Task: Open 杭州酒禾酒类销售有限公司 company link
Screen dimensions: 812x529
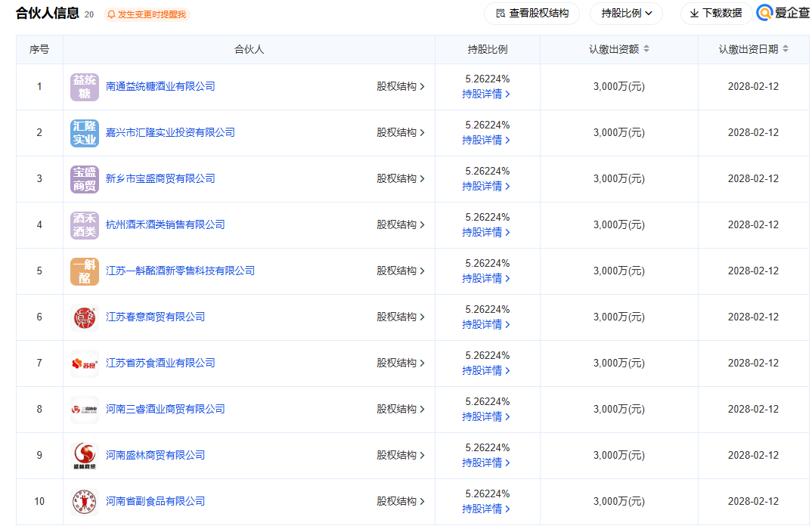Action: tap(165, 224)
